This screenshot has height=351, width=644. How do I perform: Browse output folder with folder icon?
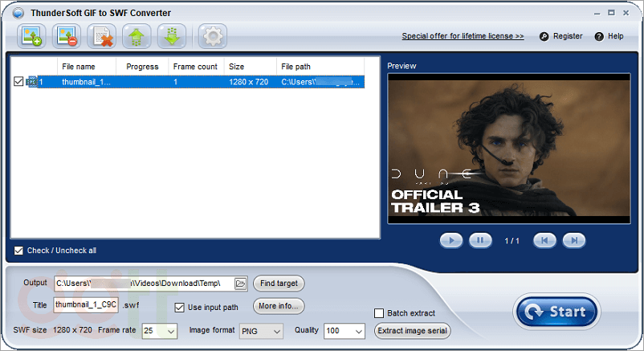[x=240, y=284]
